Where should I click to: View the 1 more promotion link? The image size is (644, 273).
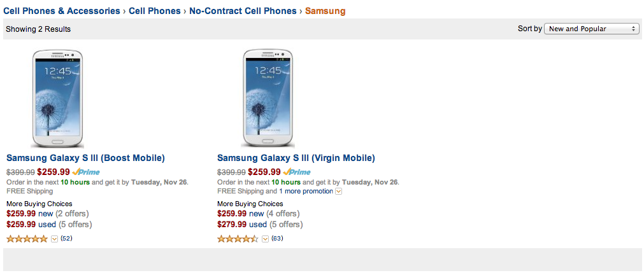[306, 191]
